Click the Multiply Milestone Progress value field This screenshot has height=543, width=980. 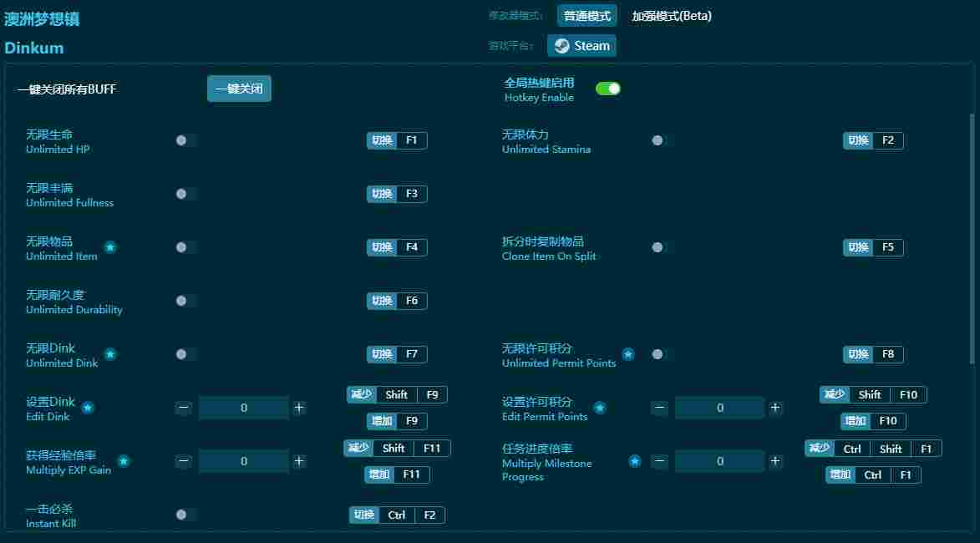[x=720, y=461]
